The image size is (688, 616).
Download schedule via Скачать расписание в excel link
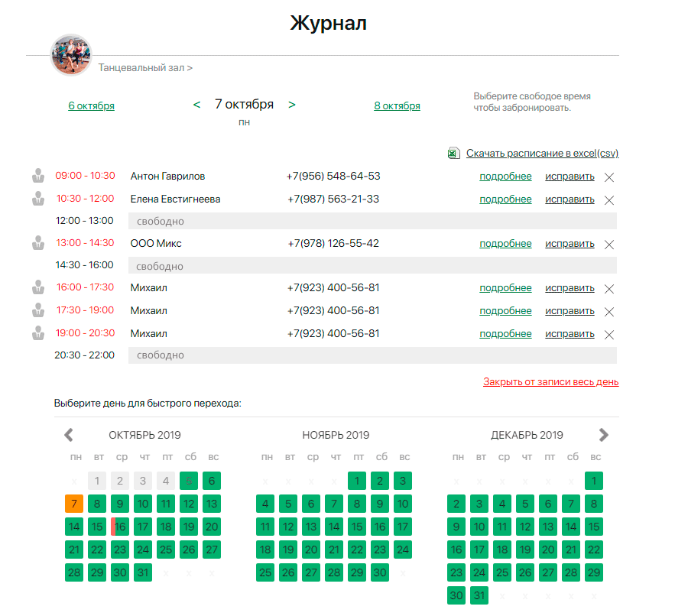[x=542, y=154]
